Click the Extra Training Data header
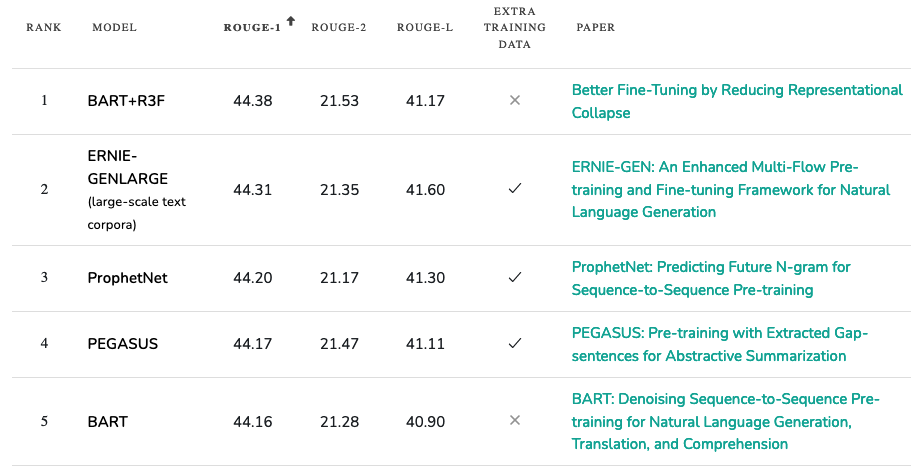The height and width of the screenshot is (469, 911). [514, 27]
